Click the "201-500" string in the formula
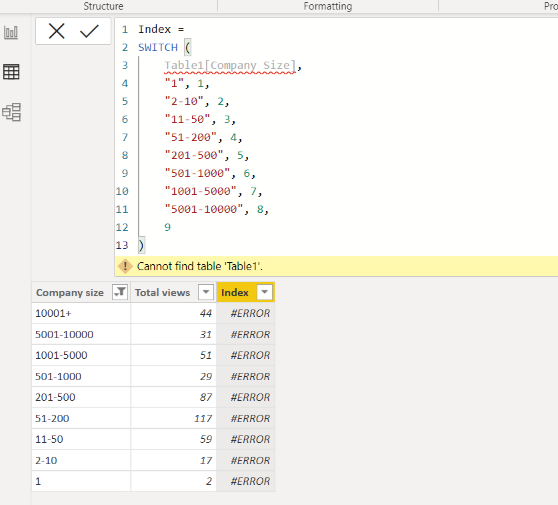 (x=194, y=155)
